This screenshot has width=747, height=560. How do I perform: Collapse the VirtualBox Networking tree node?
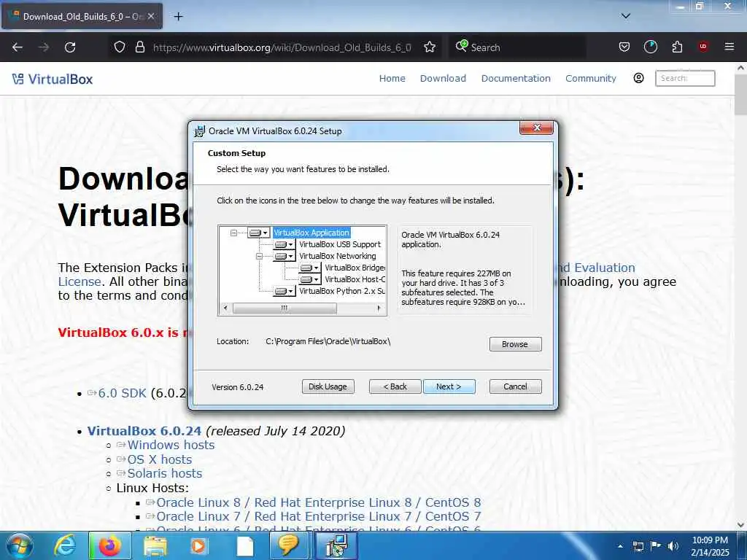tap(259, 256)
